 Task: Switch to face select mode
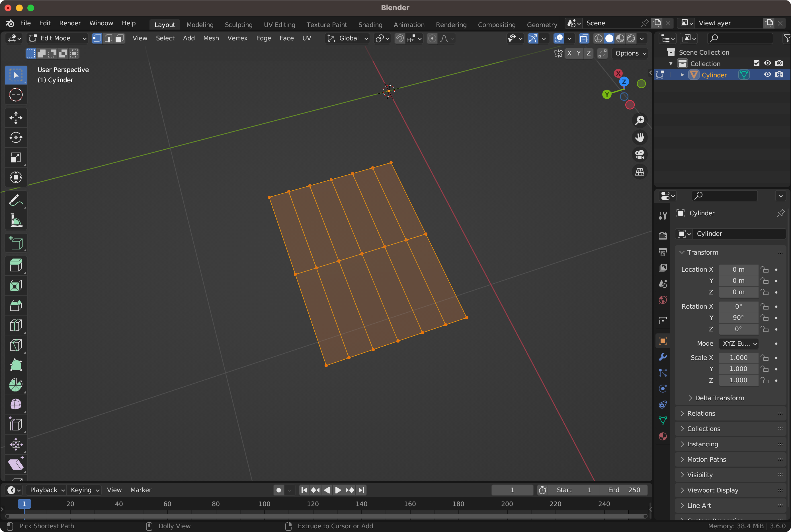pos(120,38)
